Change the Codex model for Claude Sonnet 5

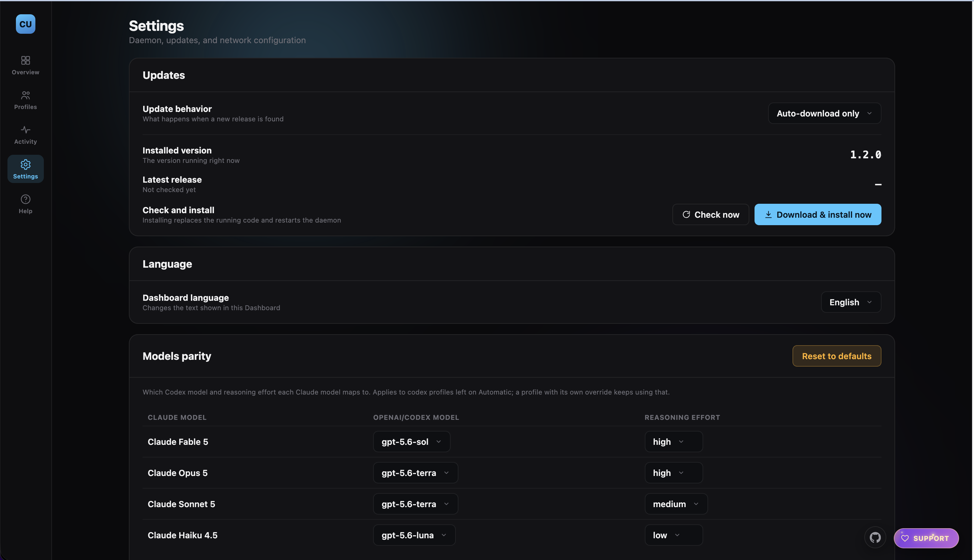(415, 504)
